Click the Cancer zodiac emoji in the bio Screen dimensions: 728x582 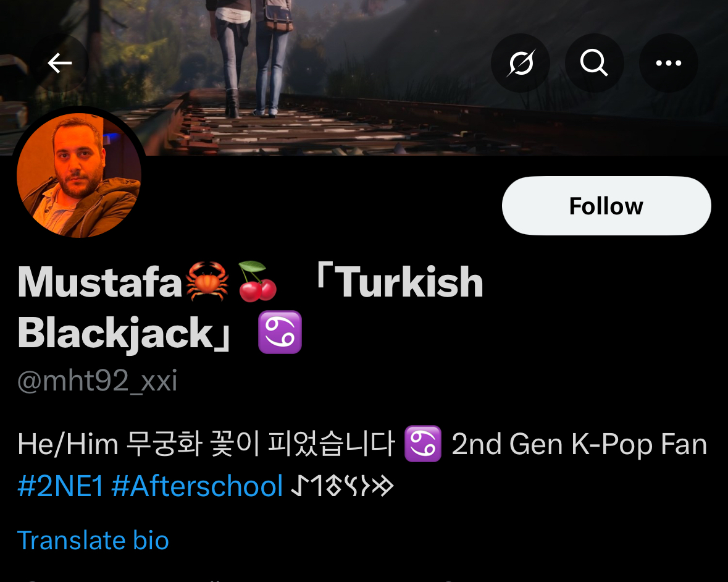(x=422, y=444)
